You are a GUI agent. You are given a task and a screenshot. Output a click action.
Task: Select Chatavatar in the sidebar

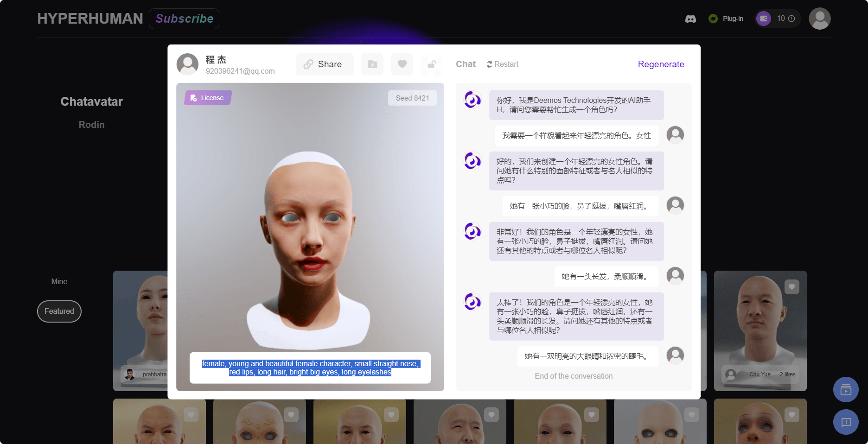point(91,101)
